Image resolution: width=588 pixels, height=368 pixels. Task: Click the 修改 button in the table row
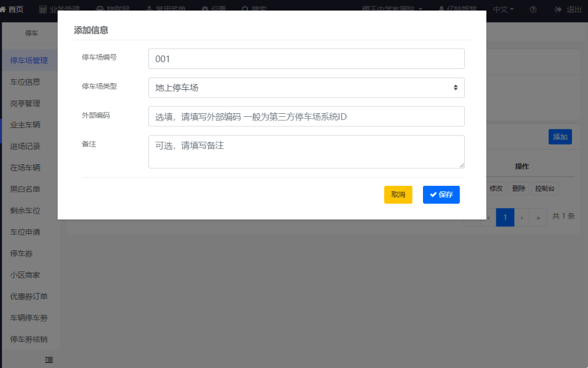pos(496,188)
